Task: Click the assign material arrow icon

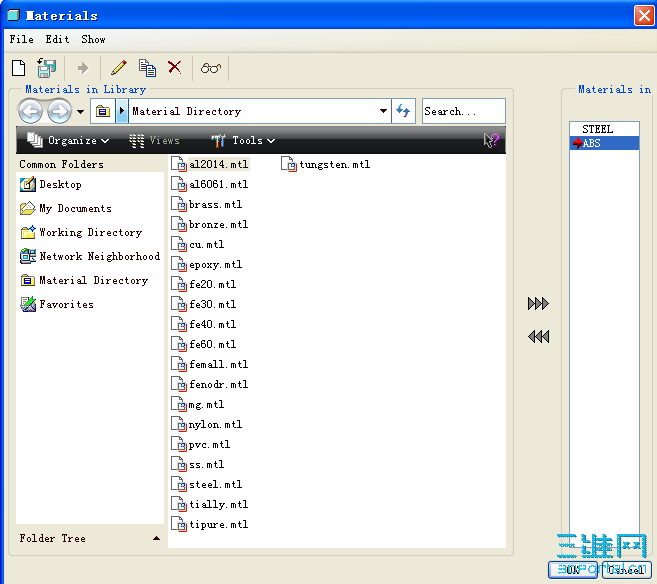Action: pos(83,68)
